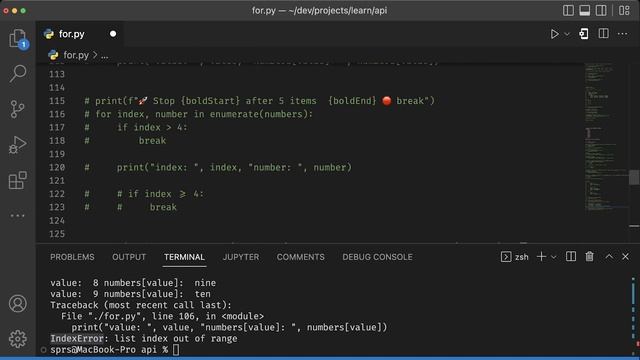Click the unsaved dot on the for.py tab

[x=113, y=34]
